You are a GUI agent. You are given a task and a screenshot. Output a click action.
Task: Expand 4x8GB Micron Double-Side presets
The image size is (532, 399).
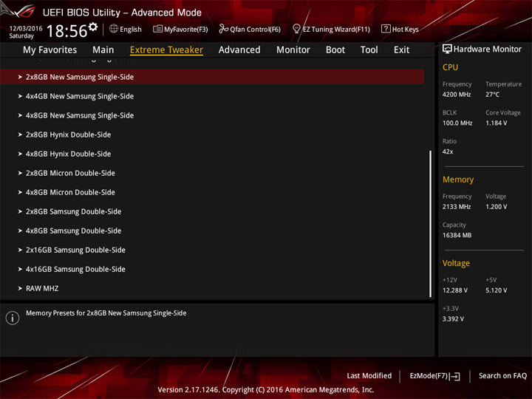pyautogui.click(x=212, y=192)
